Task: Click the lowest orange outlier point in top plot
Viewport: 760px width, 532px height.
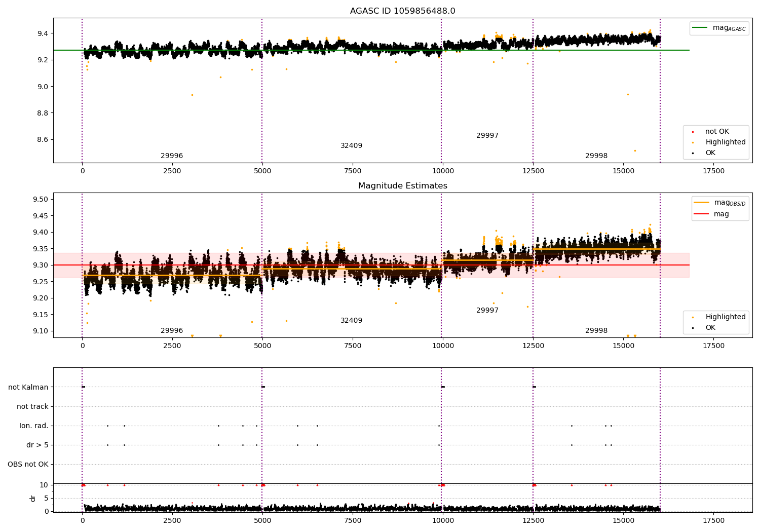Action: [x=635, y=150]
